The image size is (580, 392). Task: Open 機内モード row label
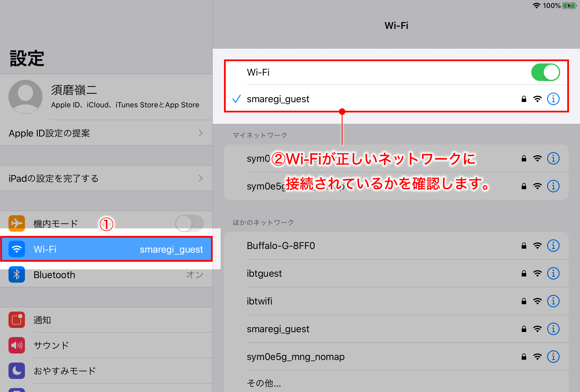coord(56,224)
